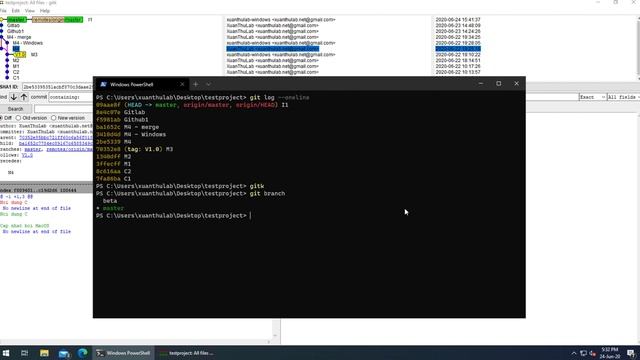Open the View menu in gitk
The width and height of the screenshot is (640, 360).
click(x=30, y=11)
